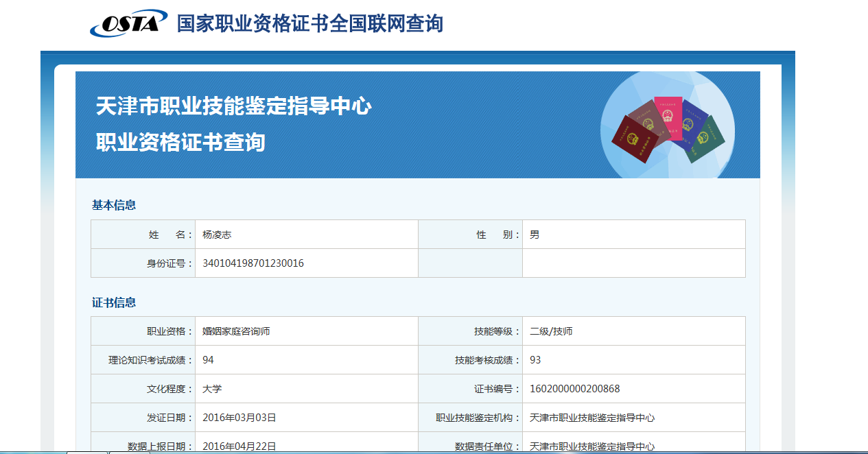
Task: Click the OSTA logo icon
Action: coord(129,23)
